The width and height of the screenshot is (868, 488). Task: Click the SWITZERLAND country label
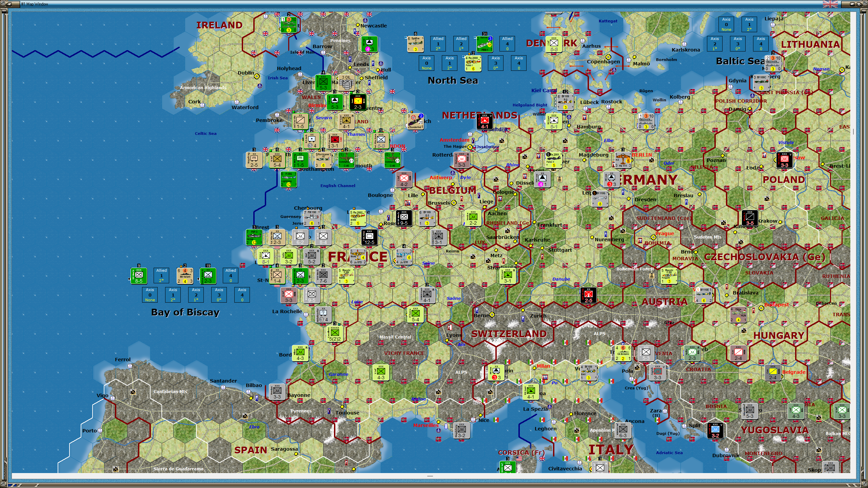coord(509,334)
